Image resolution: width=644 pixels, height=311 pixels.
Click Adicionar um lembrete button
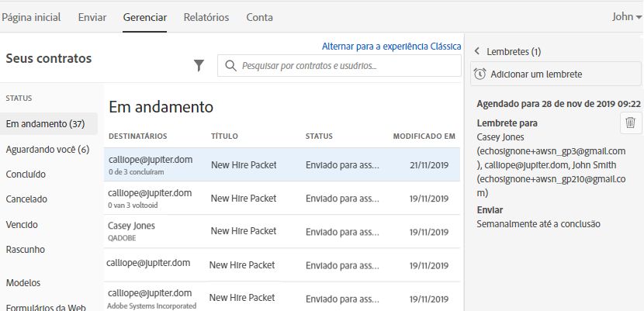click(556, 74)
